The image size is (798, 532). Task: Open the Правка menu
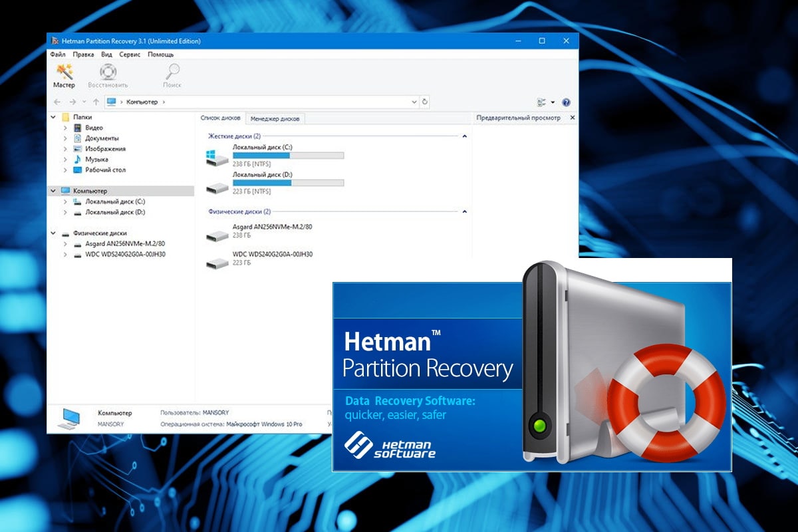[83, 55]
